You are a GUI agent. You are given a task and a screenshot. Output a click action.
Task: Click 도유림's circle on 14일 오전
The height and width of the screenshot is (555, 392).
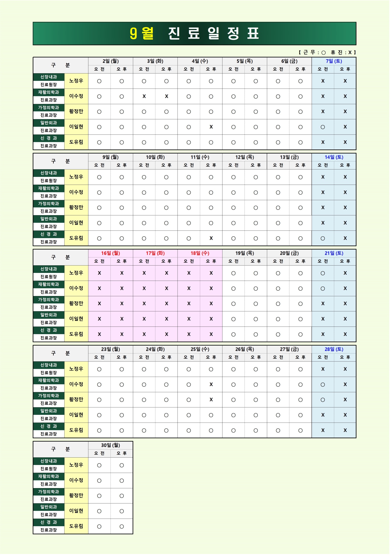click(323, 238)
